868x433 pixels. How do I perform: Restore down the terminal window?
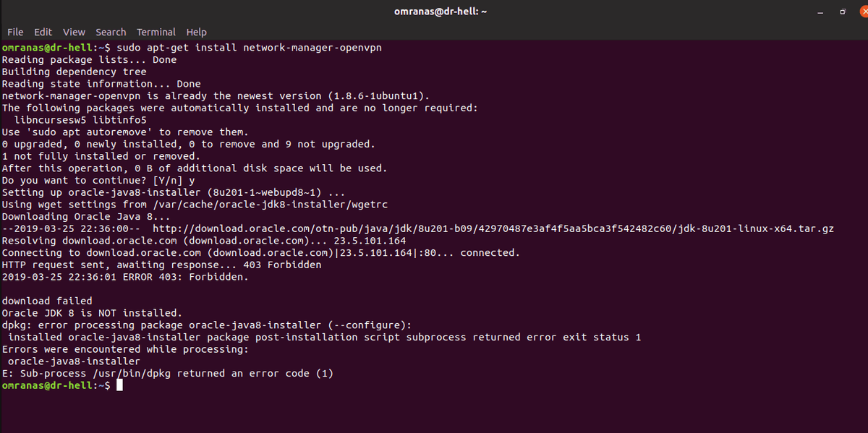point(843,12)
